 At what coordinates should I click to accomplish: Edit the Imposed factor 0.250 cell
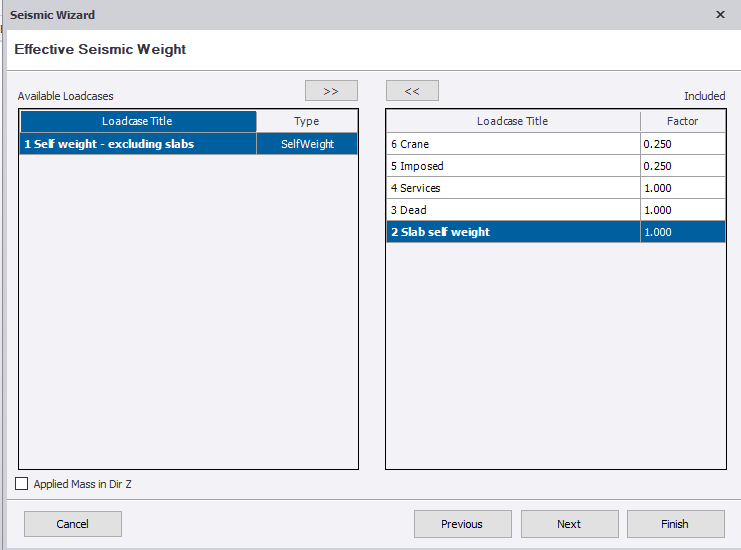click(683, 166)
